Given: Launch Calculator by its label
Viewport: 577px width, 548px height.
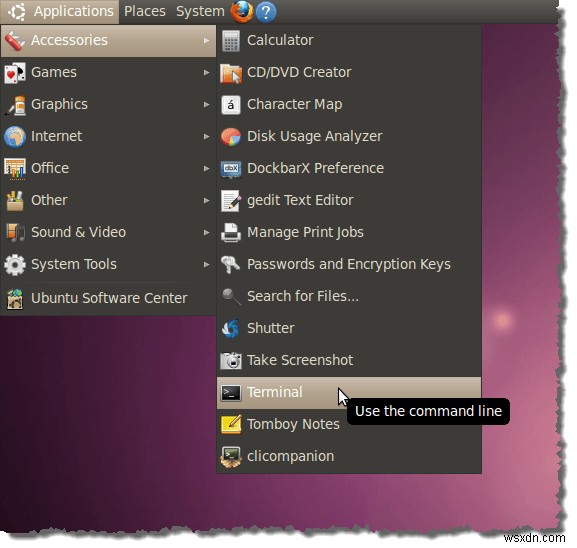Looking at the screenshot, I should click(280, 40).
